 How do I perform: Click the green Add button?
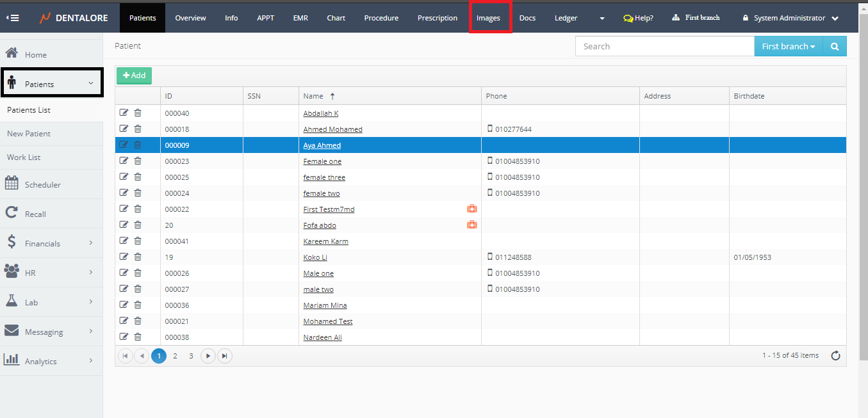[134, 76]
